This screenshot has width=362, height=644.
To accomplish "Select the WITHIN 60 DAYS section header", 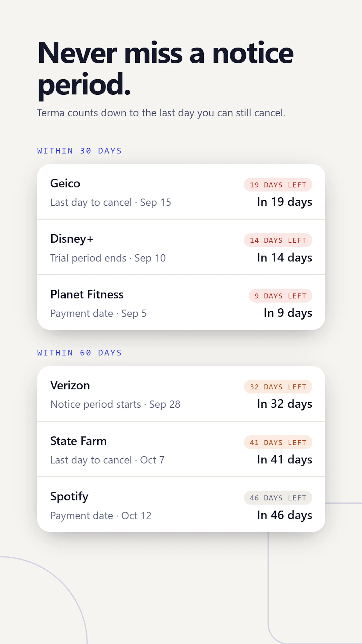I will (x=79, y=353).
